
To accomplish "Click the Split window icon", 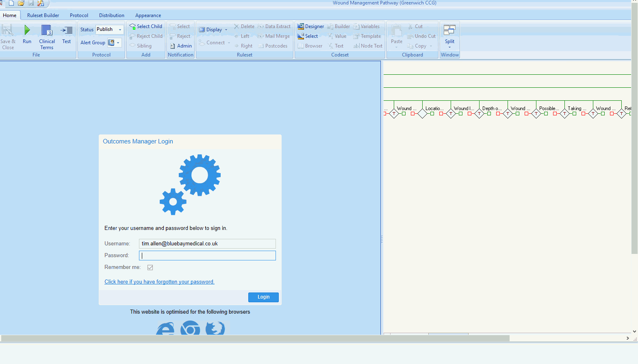I will [449, 30].
